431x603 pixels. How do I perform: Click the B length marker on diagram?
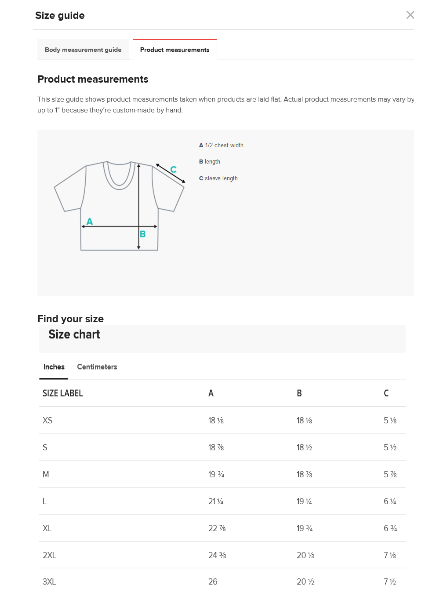[x=143, y=234]
